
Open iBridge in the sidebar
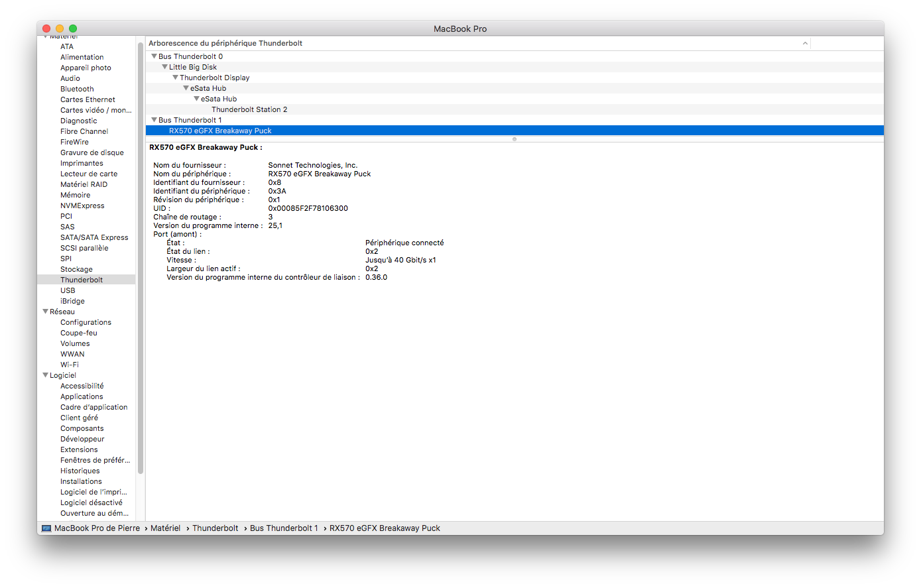[x=72, y=301]
